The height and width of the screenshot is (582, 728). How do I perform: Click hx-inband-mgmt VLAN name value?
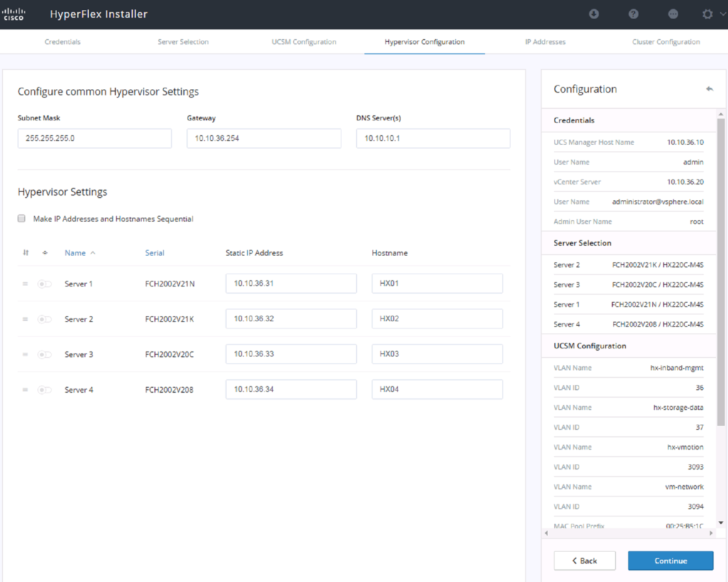[677, 368]
